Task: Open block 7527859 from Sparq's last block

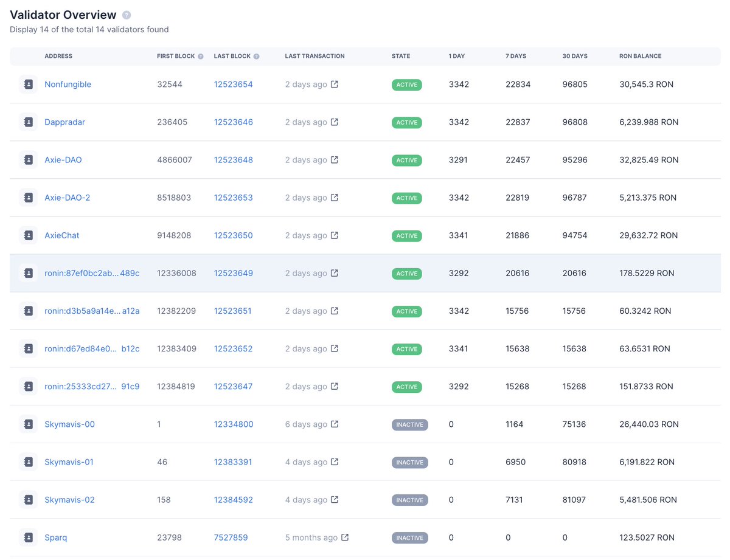Action: 231,537
